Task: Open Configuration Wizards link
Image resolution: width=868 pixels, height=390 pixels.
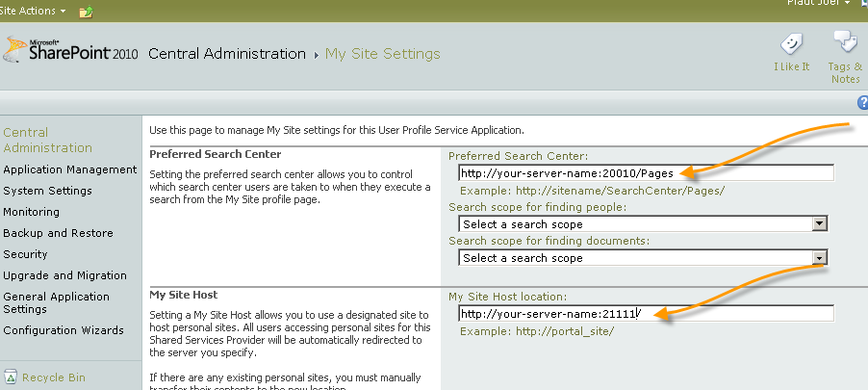Action: coord(64,330)
